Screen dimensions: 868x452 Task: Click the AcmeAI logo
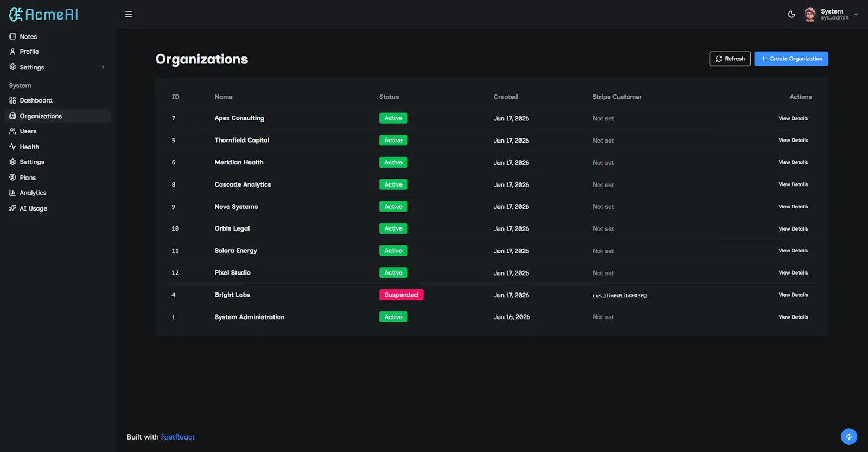pyautogui.click(x=43, y=14)
